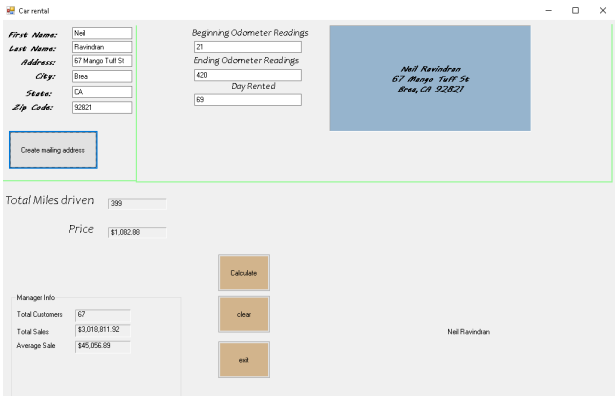Click the Total Miles driven output box
The width and height of the screenshot is (615, 401).
136,204
